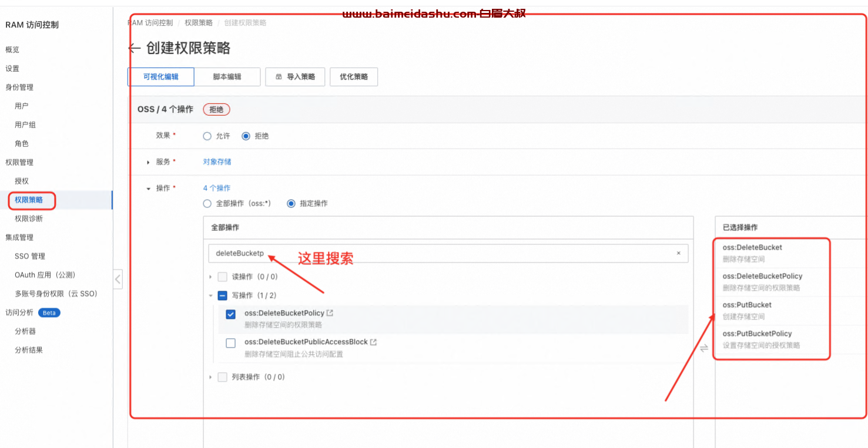Viewport: 868px width, 448px height.
Task: Open 用户组 in the sidebar
Action: 25,124
